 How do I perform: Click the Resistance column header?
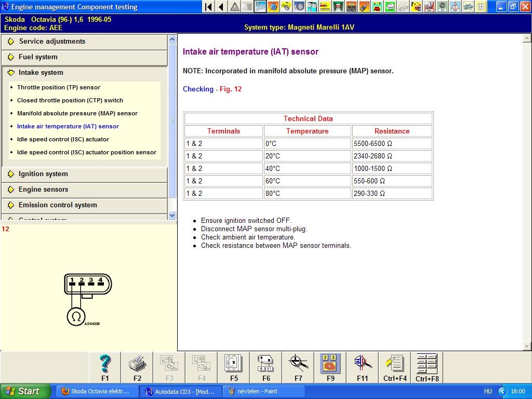[392, 131]
